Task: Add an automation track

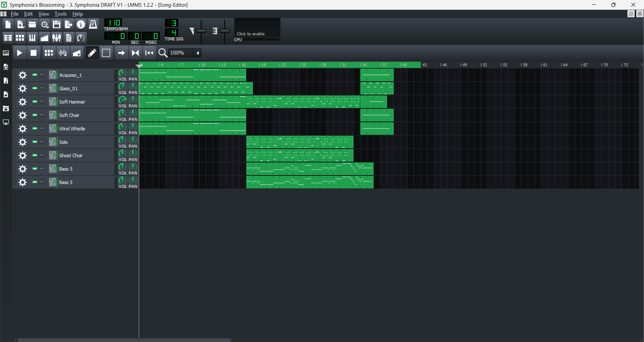Action: click(x=77, y=53)
